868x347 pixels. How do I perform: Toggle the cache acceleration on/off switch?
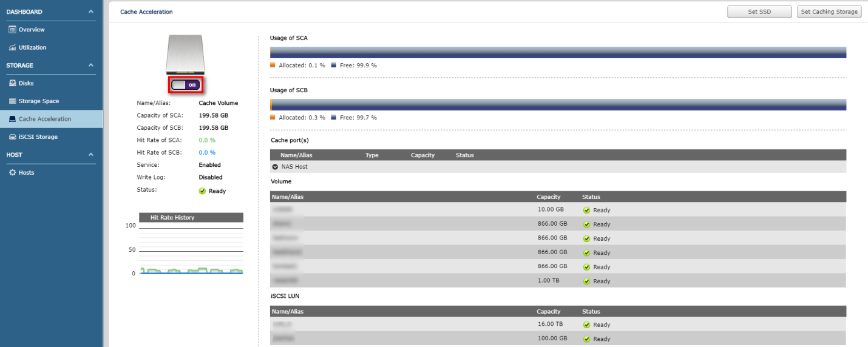186,85
